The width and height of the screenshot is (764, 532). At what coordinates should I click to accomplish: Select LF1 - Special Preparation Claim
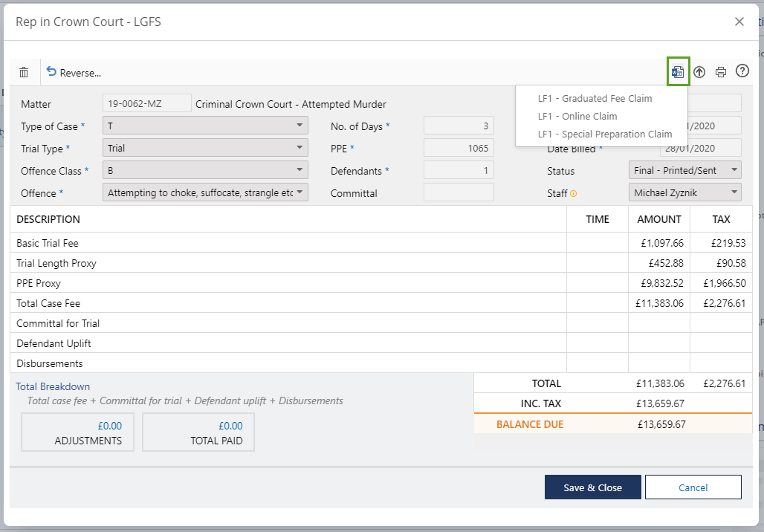pyautogui.click(x=604, y=134)
